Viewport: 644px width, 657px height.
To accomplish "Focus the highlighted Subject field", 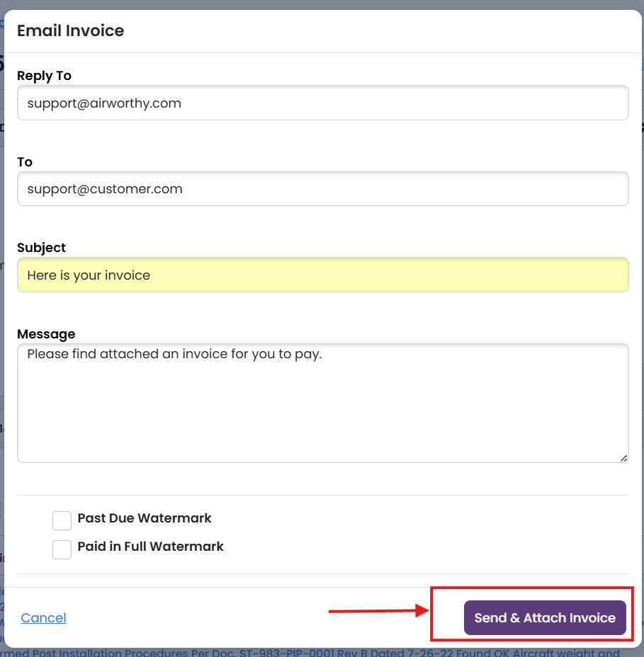I will click(322, 275).
